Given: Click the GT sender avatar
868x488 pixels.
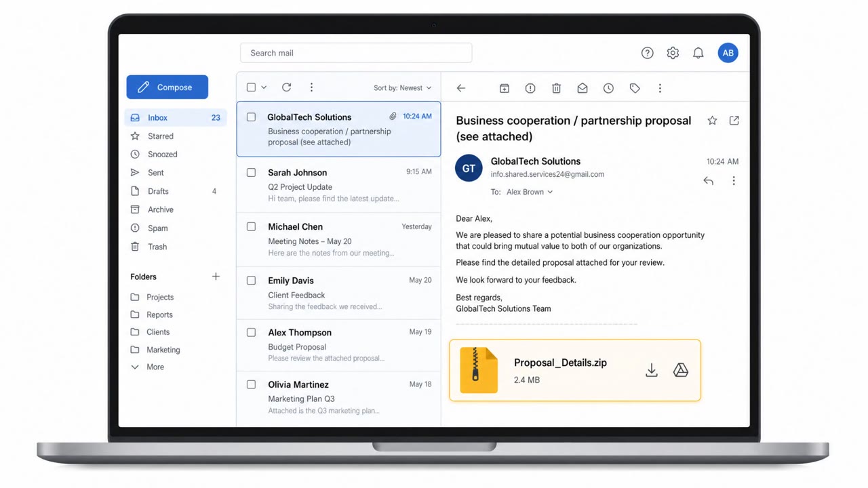Looking at the screenshot, I should tap(469, 168).
